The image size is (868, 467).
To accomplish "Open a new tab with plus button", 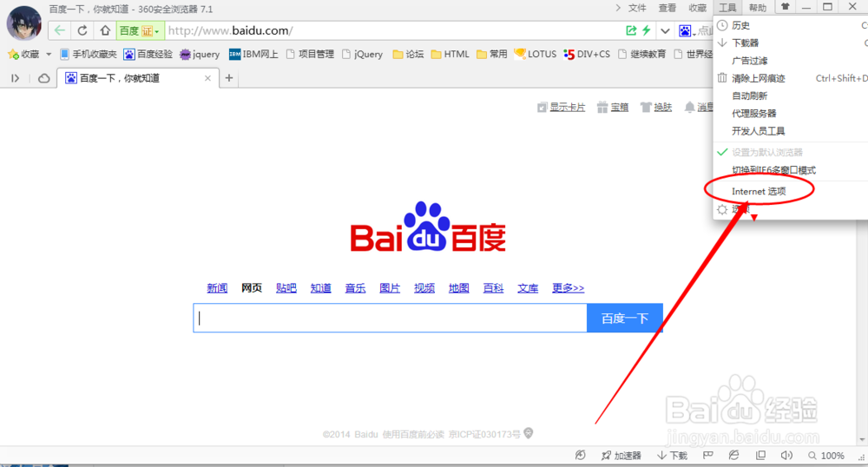I will pos(228,78).
